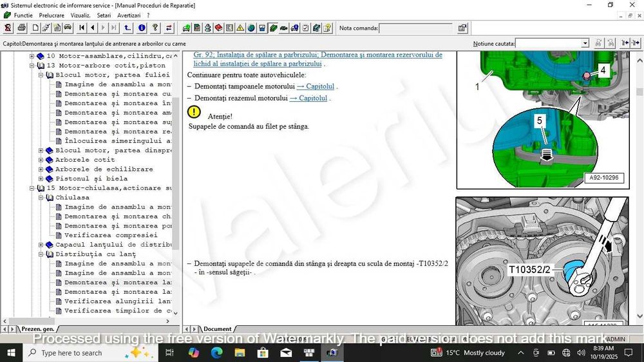Click the previous page arrow in the toolbar
Viewport: 644px width, 362px height.
coord(92,28)
